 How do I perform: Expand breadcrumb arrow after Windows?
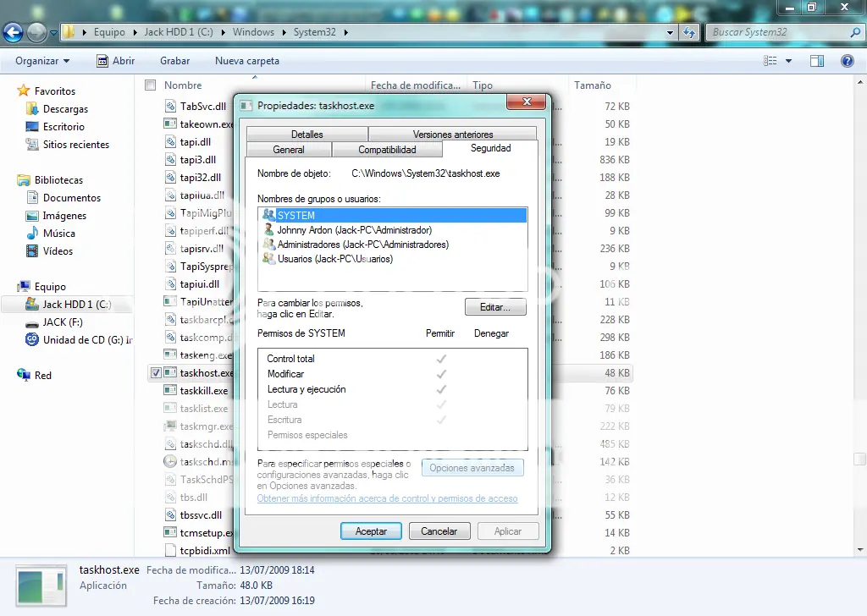coord(284,33)
